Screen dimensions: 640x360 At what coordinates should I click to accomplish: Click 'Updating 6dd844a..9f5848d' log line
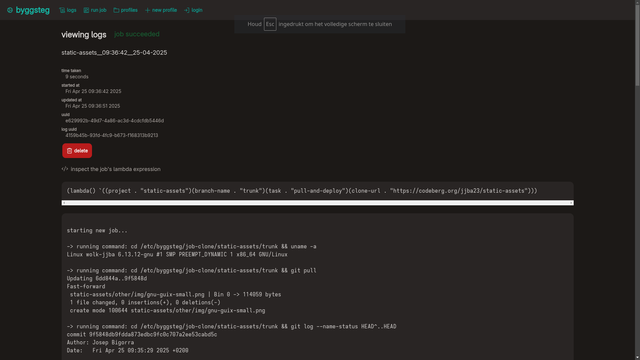(x=107, y=279)
